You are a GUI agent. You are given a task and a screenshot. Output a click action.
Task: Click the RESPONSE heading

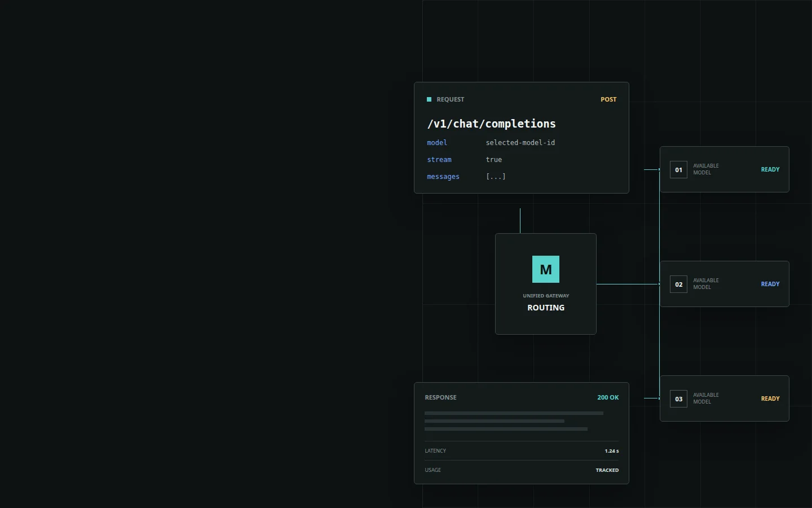point(440,397)
